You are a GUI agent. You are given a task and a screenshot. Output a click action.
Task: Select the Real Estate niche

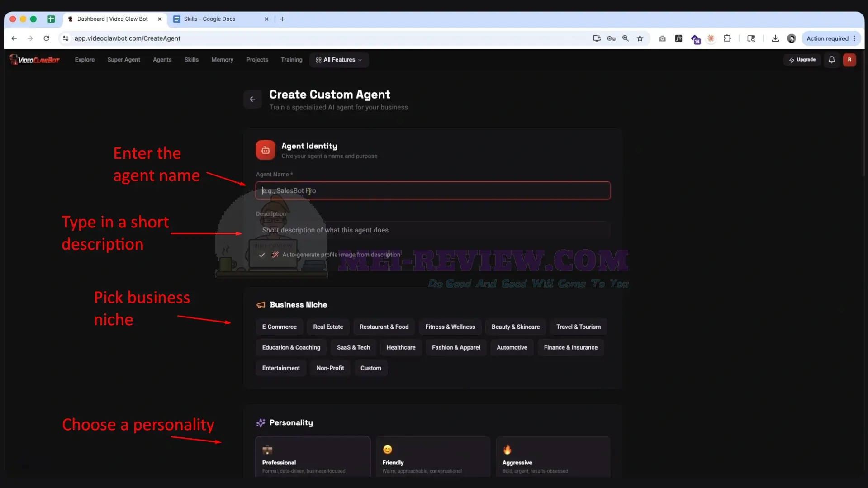pos(328,327)
